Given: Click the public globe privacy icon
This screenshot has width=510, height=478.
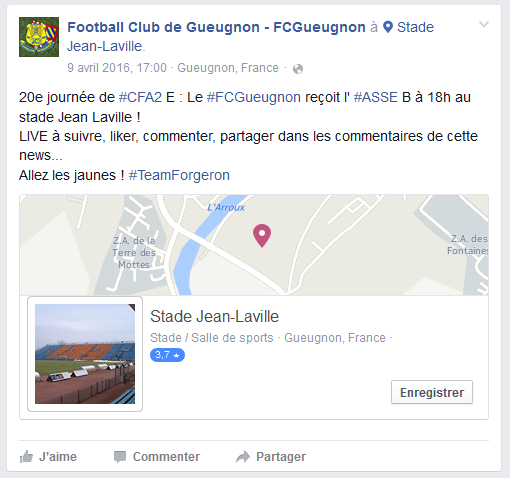Looking at the screenshot, I should [298, 69].
